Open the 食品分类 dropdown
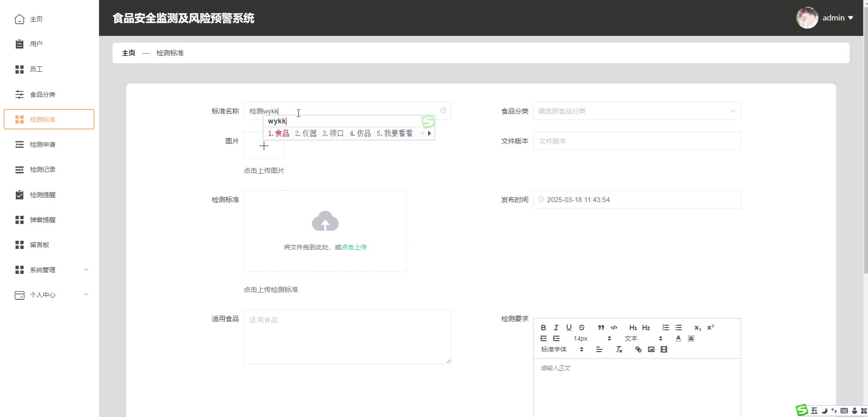The width and height of the screenshot is (868, 417). tap(636, 111)
